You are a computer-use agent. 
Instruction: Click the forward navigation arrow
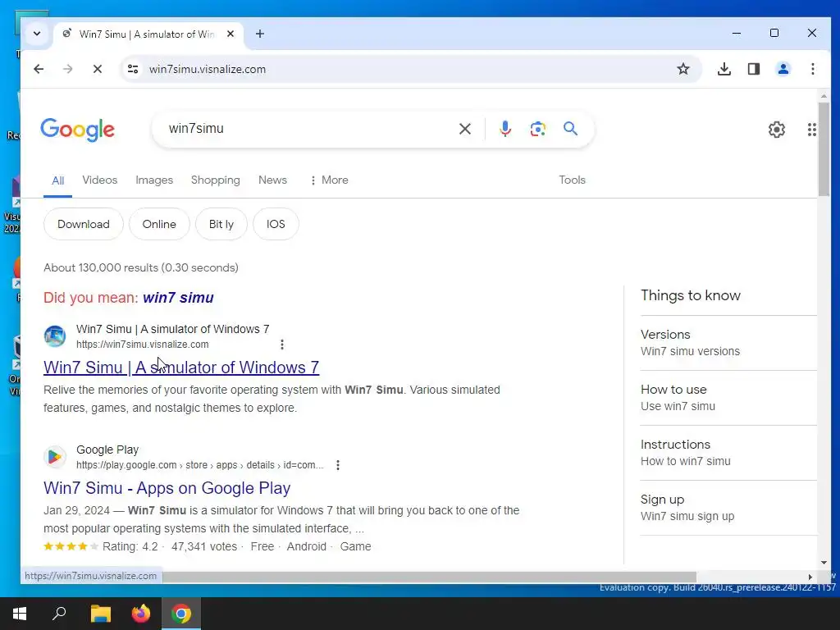[67, 69]
